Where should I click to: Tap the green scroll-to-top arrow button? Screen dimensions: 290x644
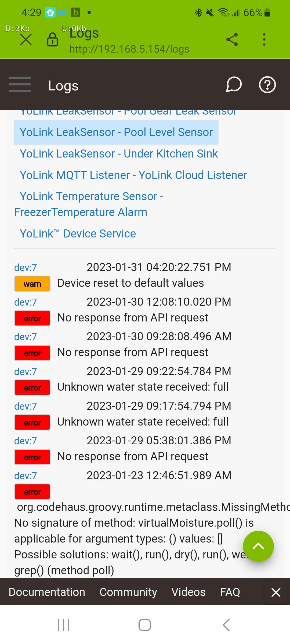click(258, 546)
